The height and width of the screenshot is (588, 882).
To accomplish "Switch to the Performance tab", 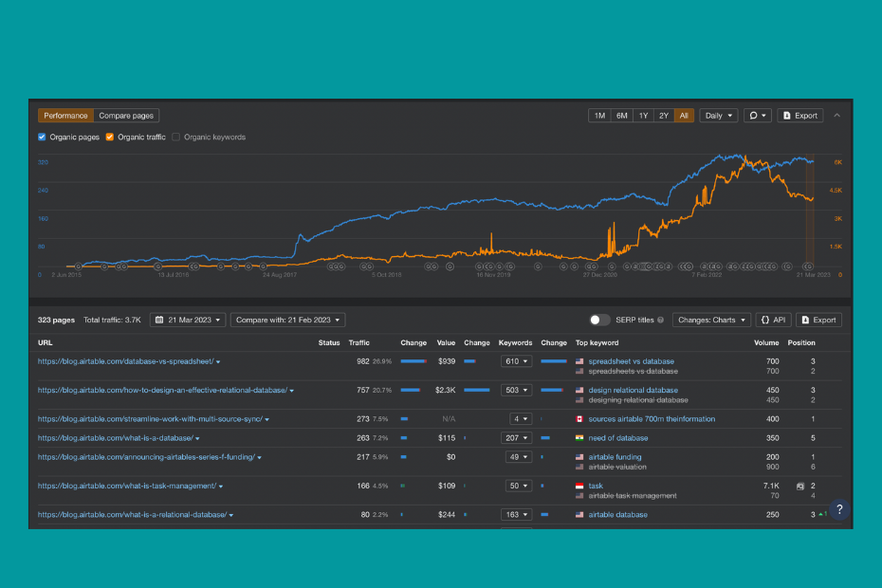I will pos(65,116).
